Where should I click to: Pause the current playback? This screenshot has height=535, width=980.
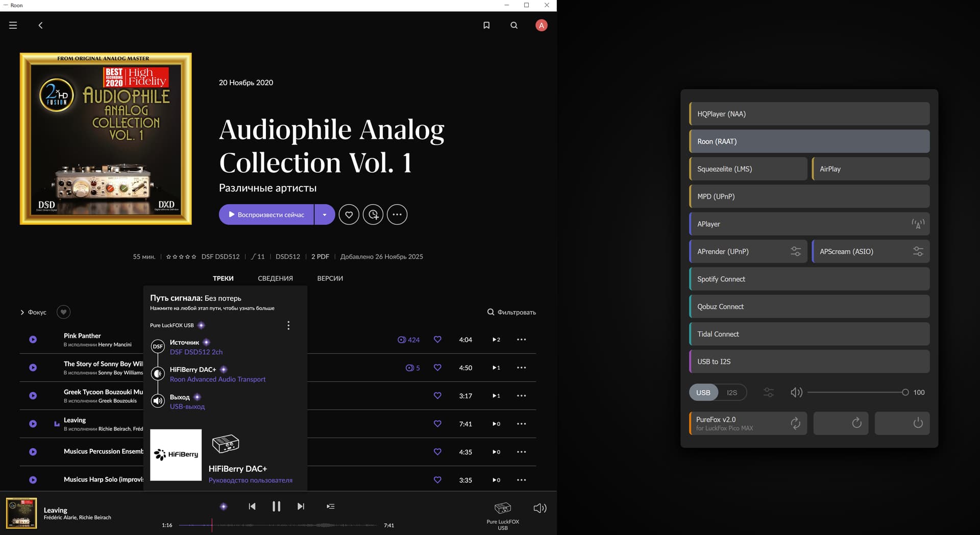(276, 506)
